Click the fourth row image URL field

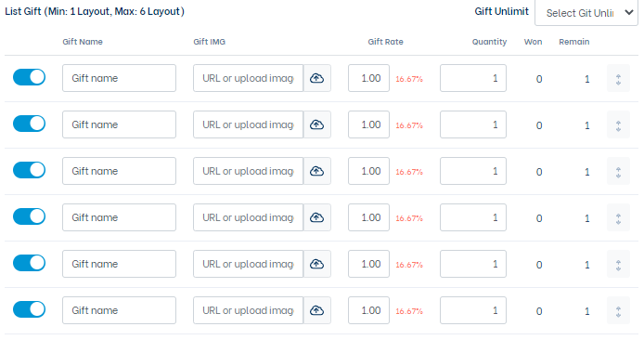248,217
